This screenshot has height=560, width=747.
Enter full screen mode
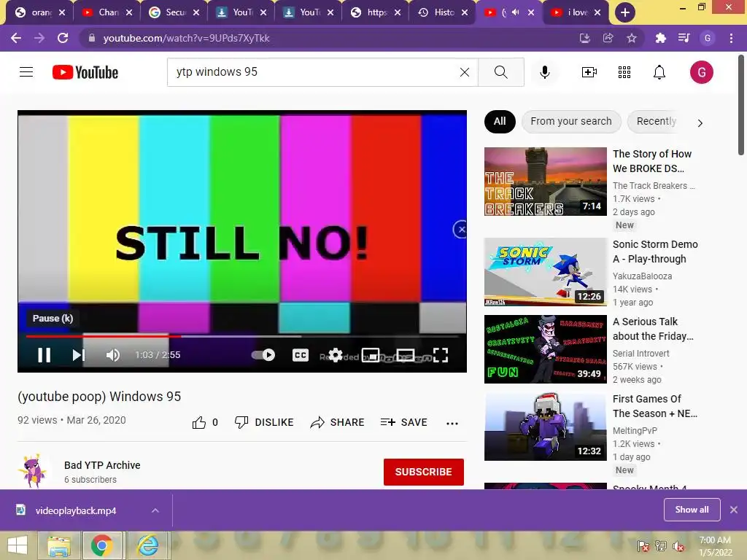pos(441,355)
